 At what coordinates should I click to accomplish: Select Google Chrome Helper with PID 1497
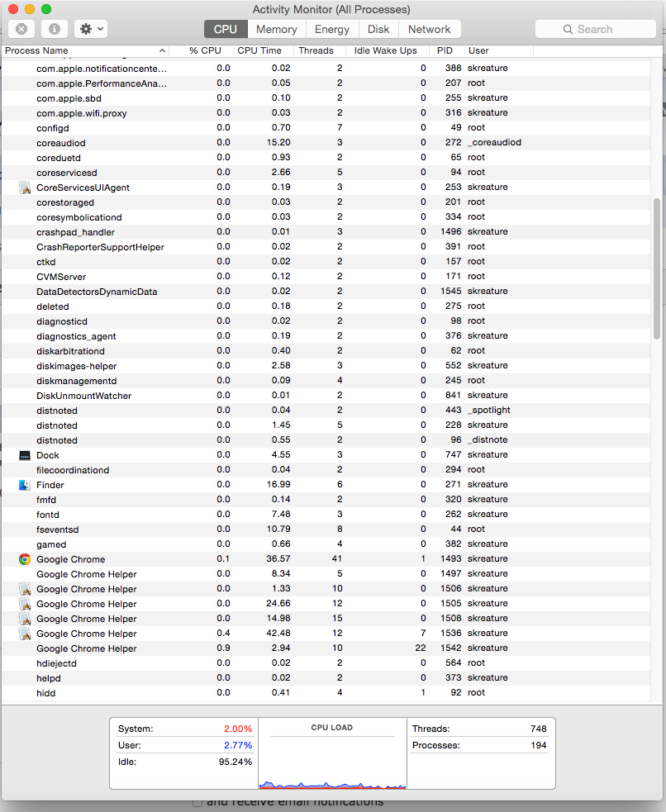(326, 574)
